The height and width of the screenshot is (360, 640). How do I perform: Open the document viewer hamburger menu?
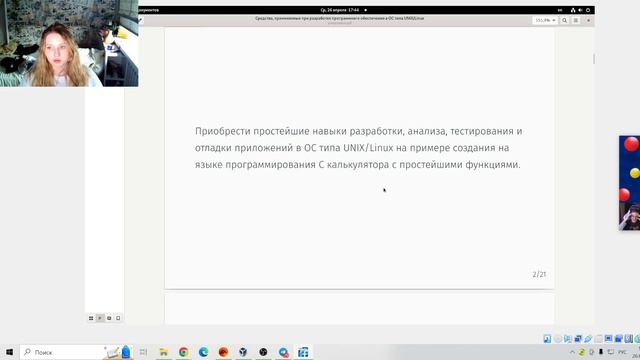[576, 20]
